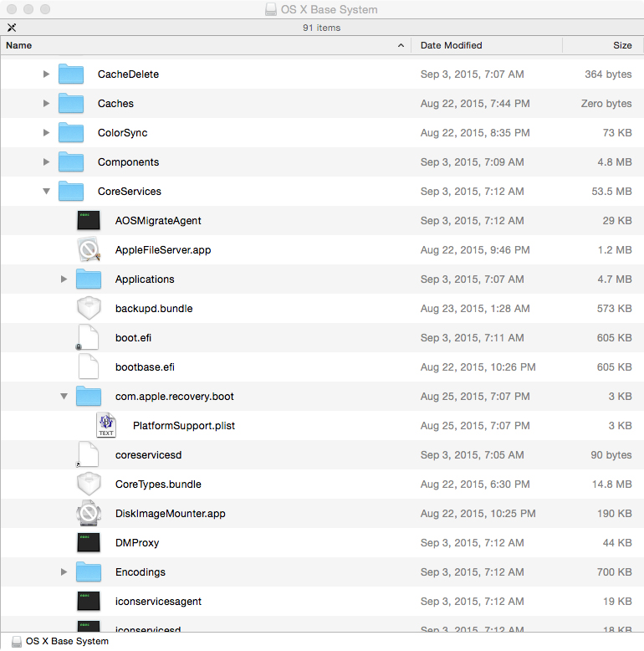The image size is (644, 651).
Task: Sort by the Size column header
Action: coord(603,45)
